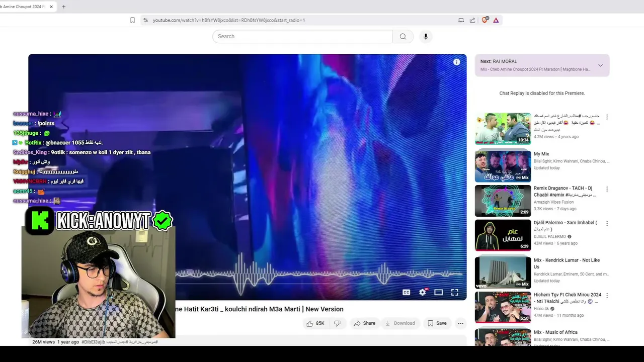Click the browser address bar URL
The height and width of the screenshot is (362, 644).
pos(229,20)
